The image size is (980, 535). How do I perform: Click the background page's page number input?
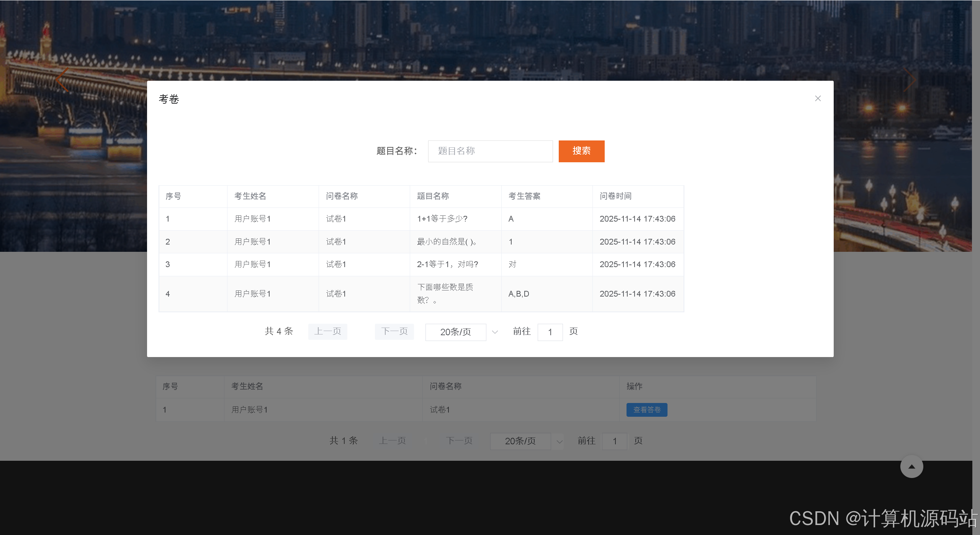tap(615, 441)
